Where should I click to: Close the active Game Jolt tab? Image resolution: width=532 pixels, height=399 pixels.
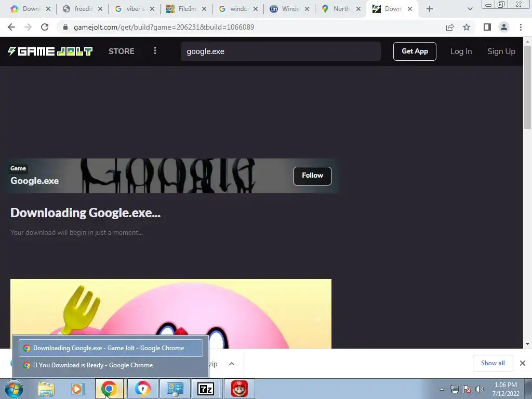(410, 9)
